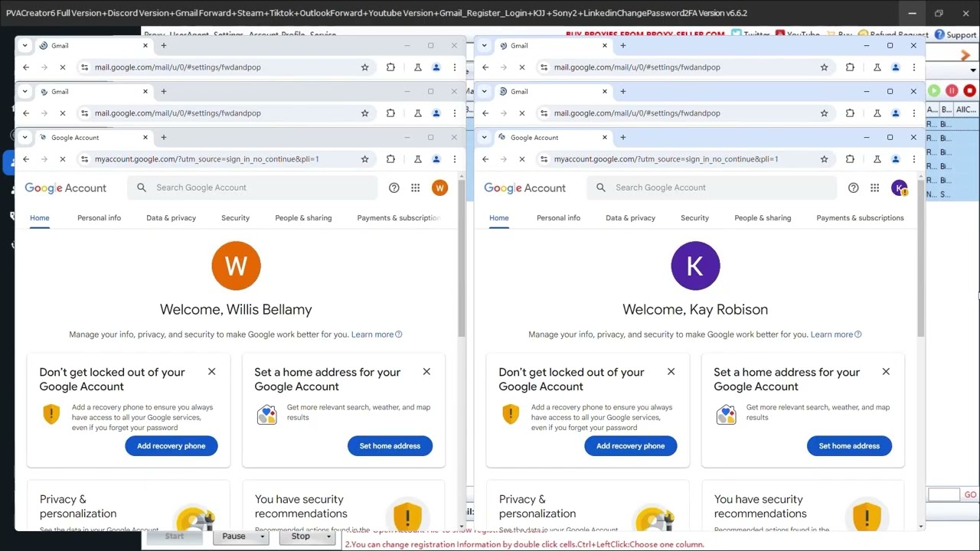Viewport: 980px width, 551px height.
Task: Open Chrome three-dot menu in Kay Robison window
Action: click(x=914, y=159)
